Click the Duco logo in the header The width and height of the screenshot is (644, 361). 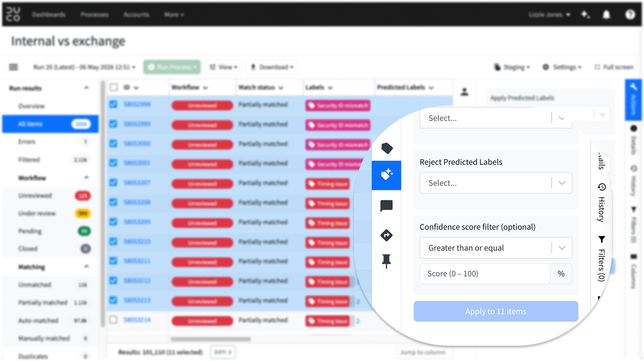(x=13, y=14)
